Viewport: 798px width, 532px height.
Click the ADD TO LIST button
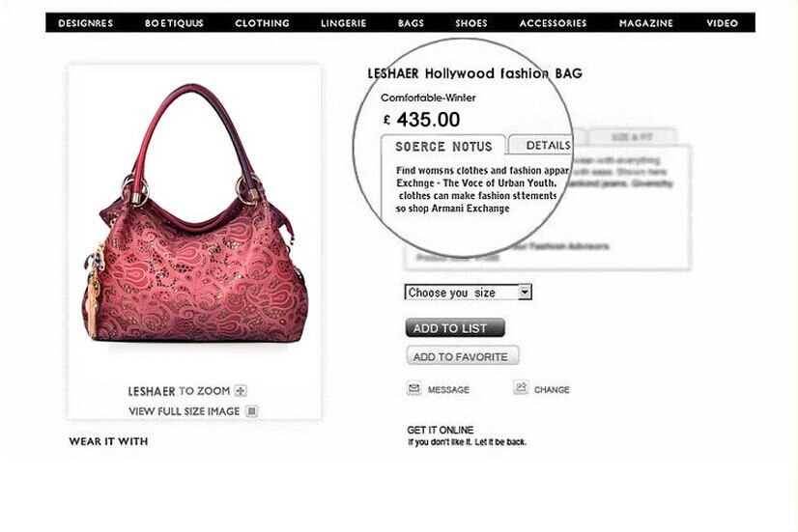pyautogui.click(x=455, y=328)
